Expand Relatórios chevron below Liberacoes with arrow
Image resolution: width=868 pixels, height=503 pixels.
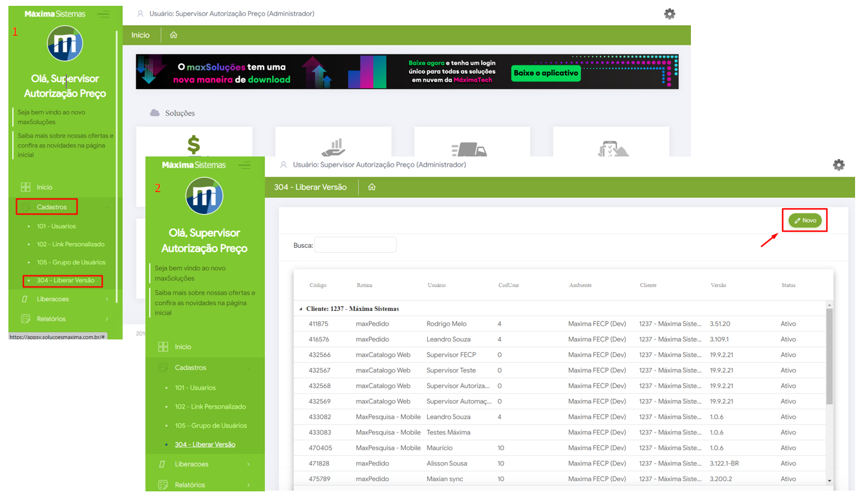[x=249, y=485]
